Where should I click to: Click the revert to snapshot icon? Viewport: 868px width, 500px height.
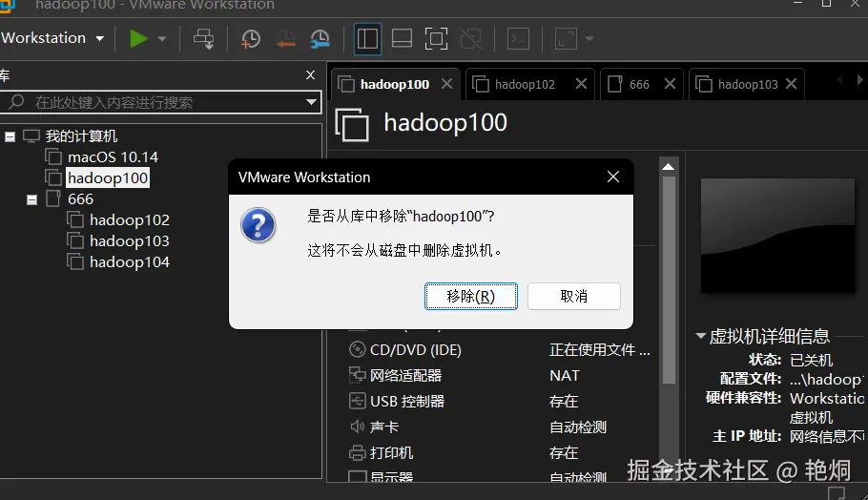[285, 39]
